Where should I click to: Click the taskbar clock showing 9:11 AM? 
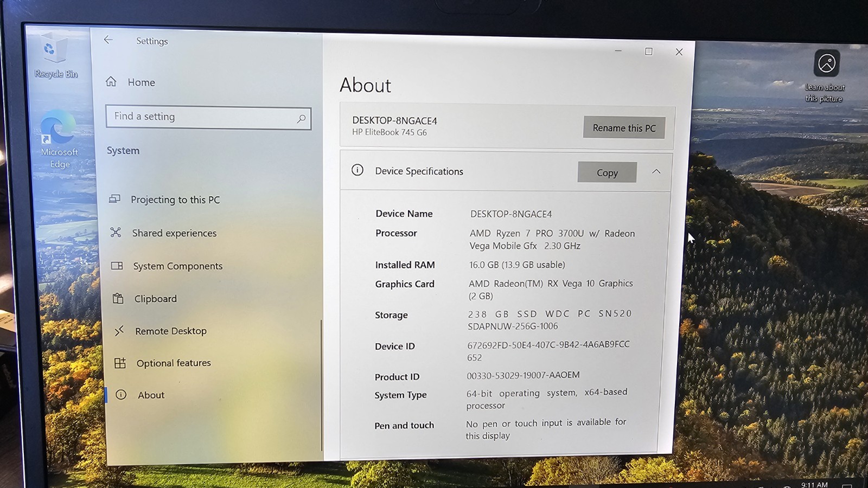tap(814, 484)
